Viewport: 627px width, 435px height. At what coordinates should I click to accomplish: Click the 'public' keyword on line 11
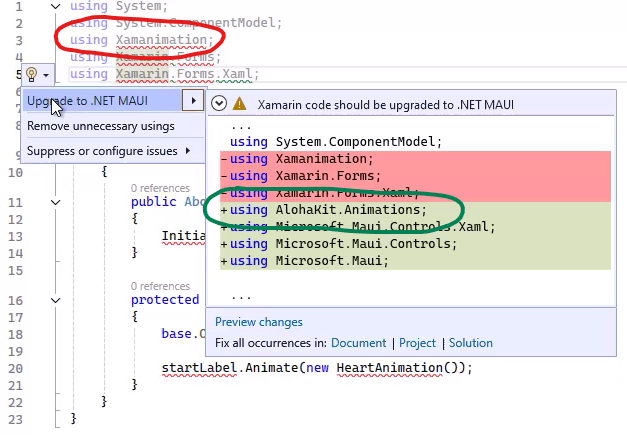(x=154, y=202)
